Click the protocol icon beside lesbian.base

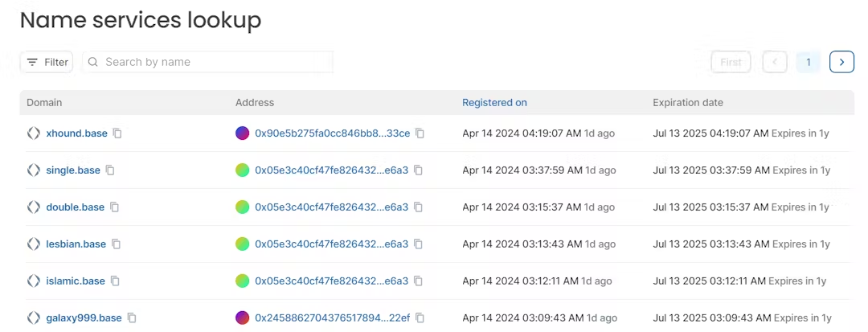pyautogui.click(x=34, y=244)
